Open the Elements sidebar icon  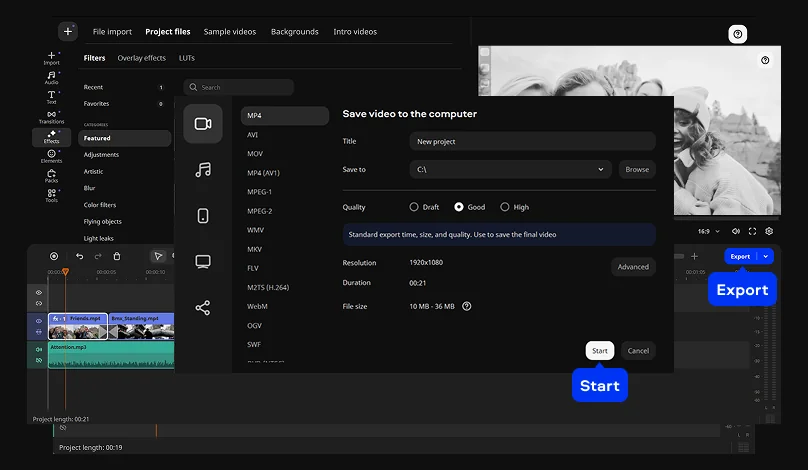(51, 155)
